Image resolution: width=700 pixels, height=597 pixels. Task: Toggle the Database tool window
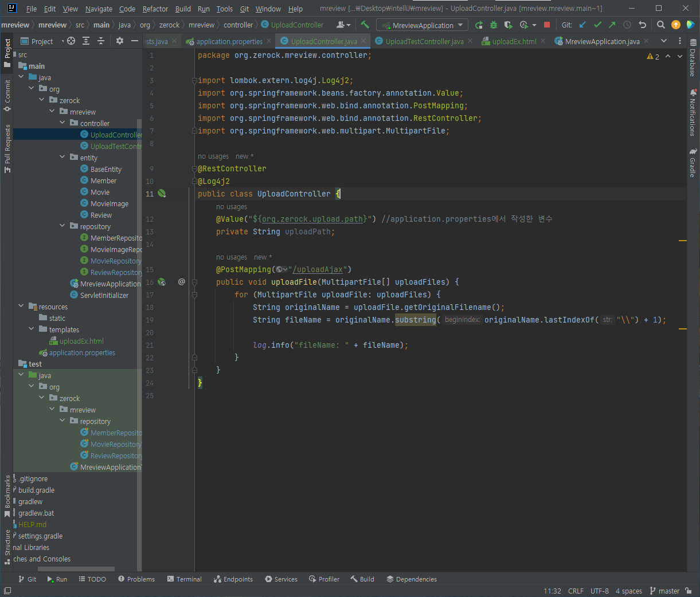693,58
